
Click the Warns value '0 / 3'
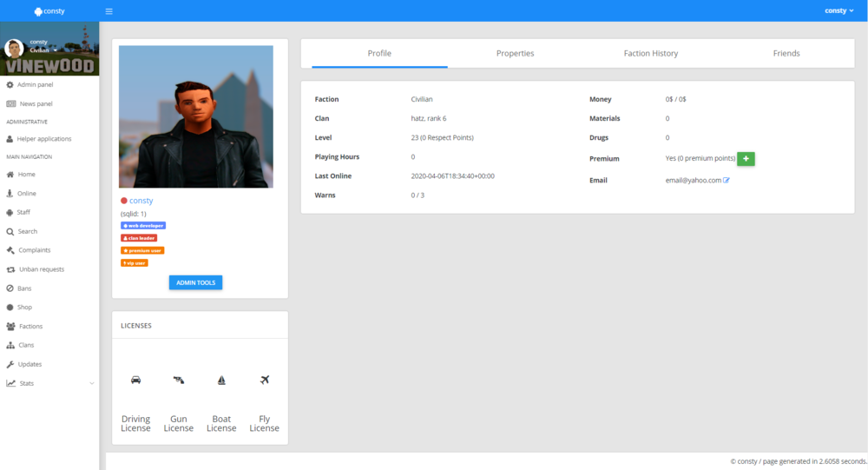click(418, 195)
